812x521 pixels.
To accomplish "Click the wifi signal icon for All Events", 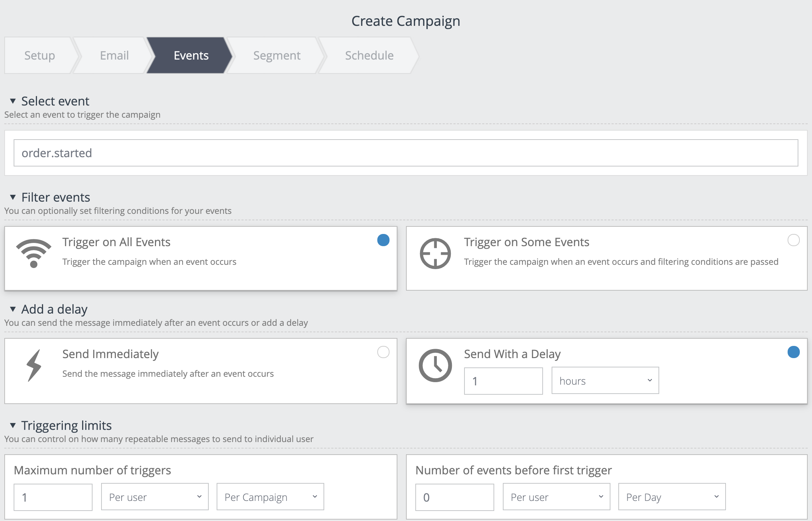I will [34, 253].
